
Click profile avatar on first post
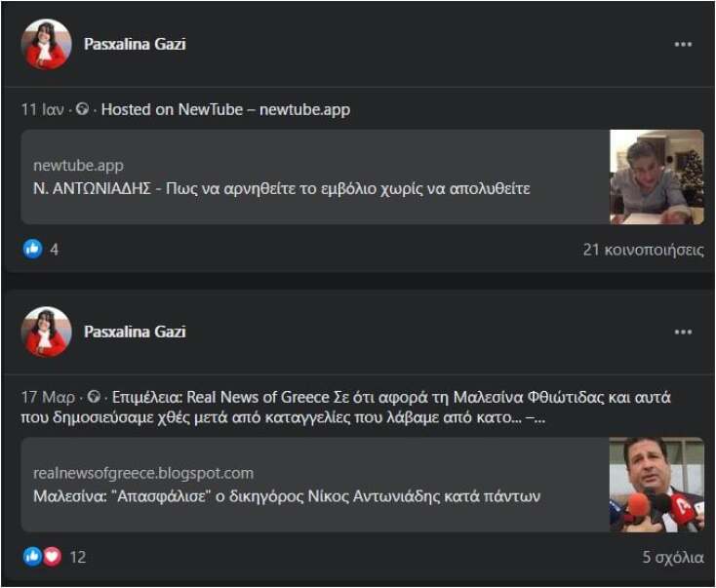pos(46,44)
